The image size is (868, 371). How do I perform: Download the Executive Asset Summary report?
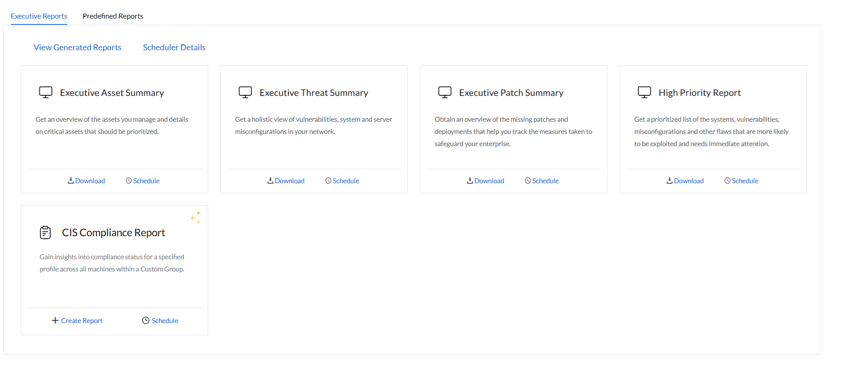(86, 181)
